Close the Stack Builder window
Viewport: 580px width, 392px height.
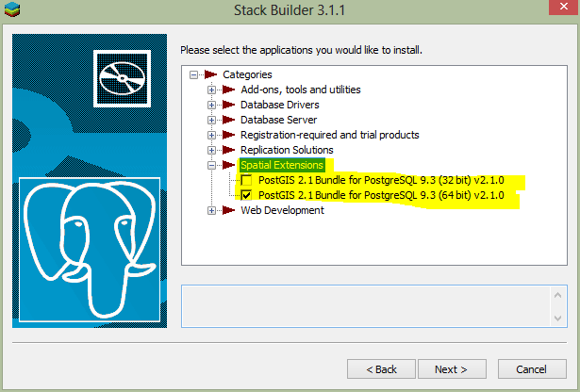(x=563, y=7)
